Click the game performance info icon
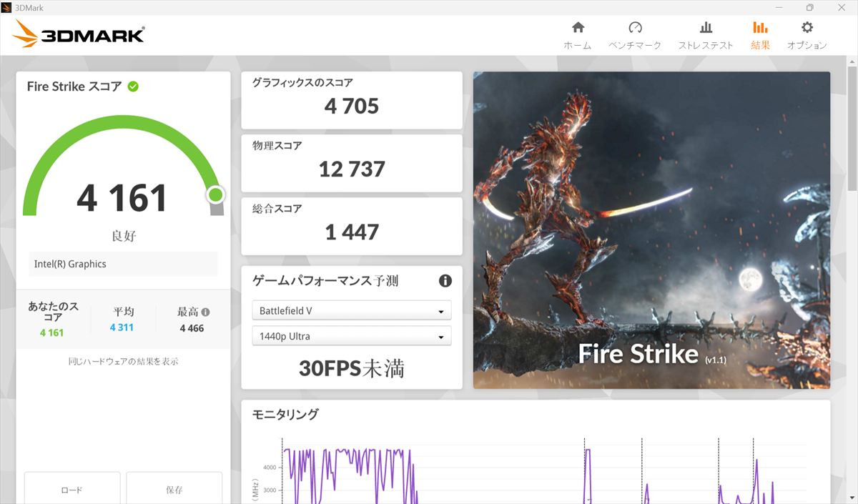858x504 pixels. point(445,281)
